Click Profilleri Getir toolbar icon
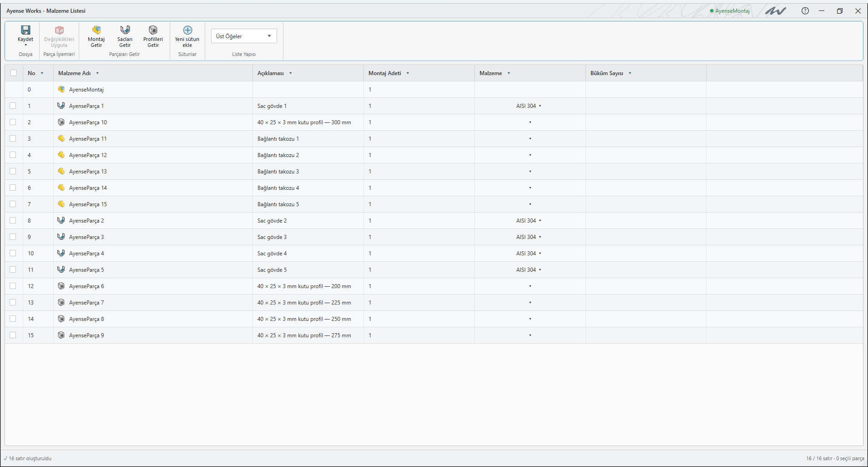Screen dimensions: 868x467 pos(153,30)
